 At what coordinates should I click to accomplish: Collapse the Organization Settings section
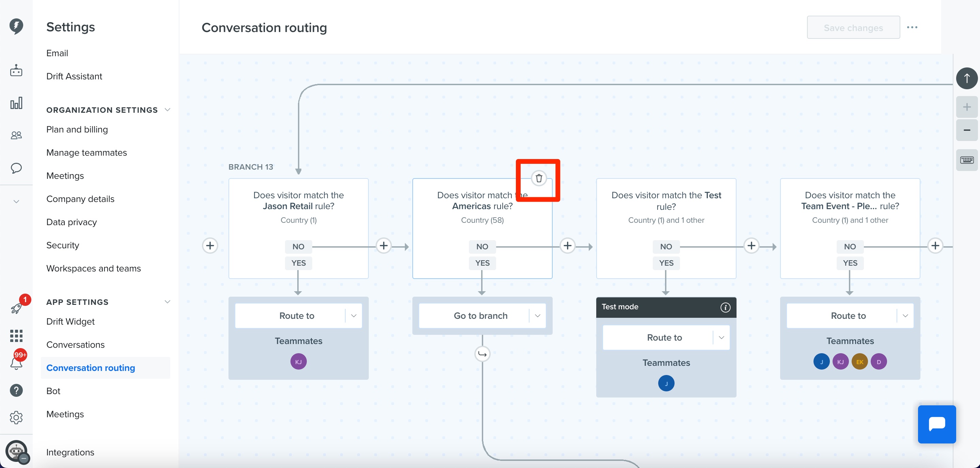[167, 110]
